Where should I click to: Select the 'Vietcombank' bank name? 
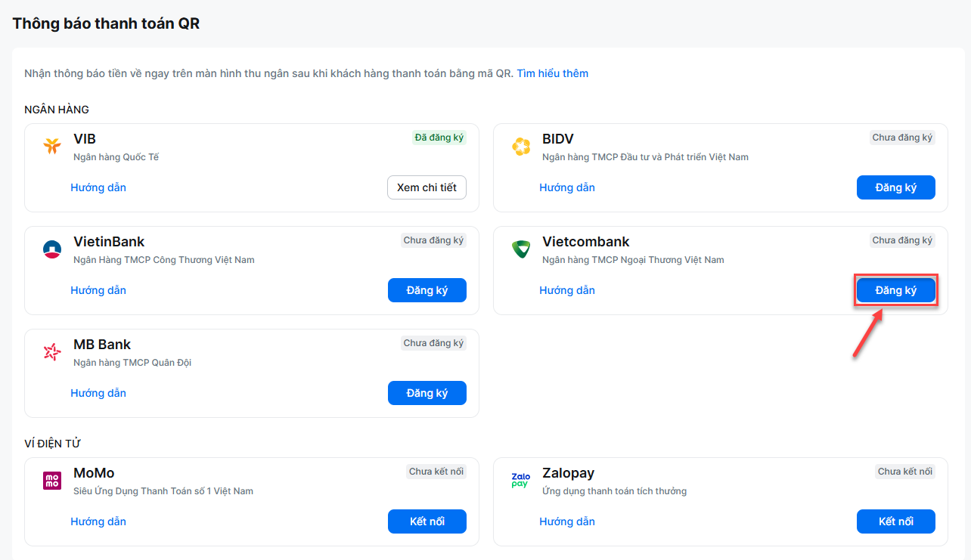pyautogui.click(x=586, y=242)
